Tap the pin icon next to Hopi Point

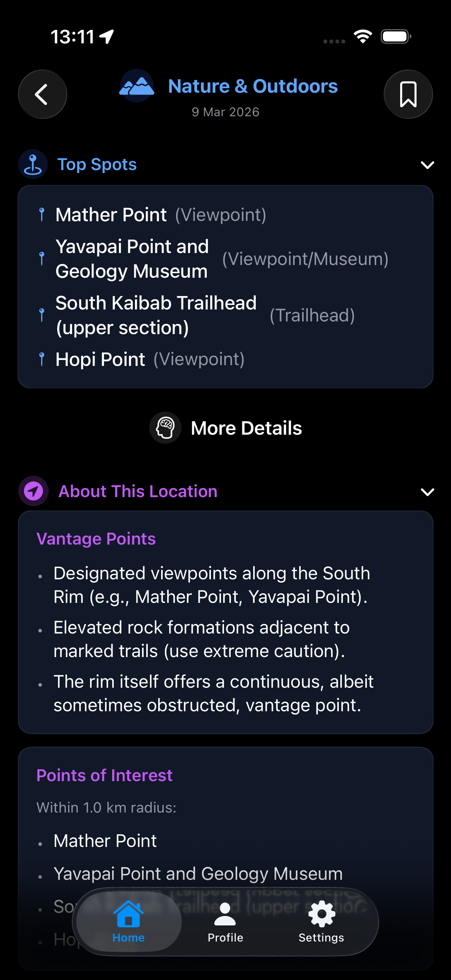click(x=42, y=359)
